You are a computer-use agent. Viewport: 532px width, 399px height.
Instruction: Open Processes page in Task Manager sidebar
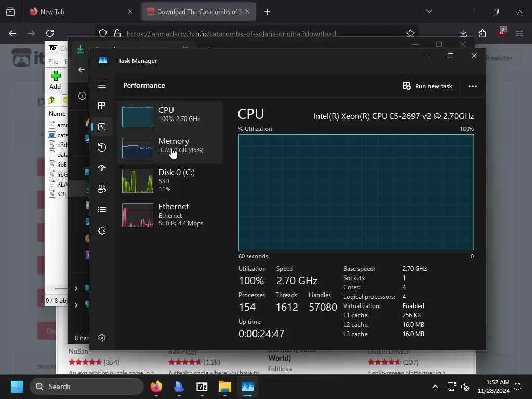click(x=102, y=106)
